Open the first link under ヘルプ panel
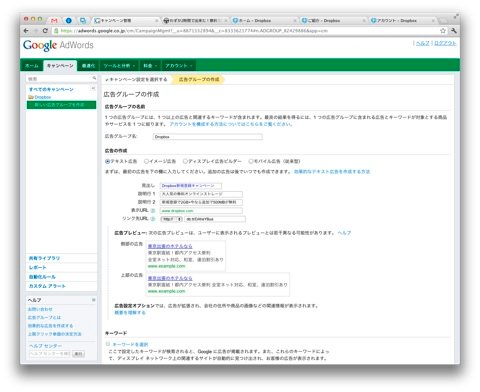This screenshot has height=392, width=480. tap(40, 309)
